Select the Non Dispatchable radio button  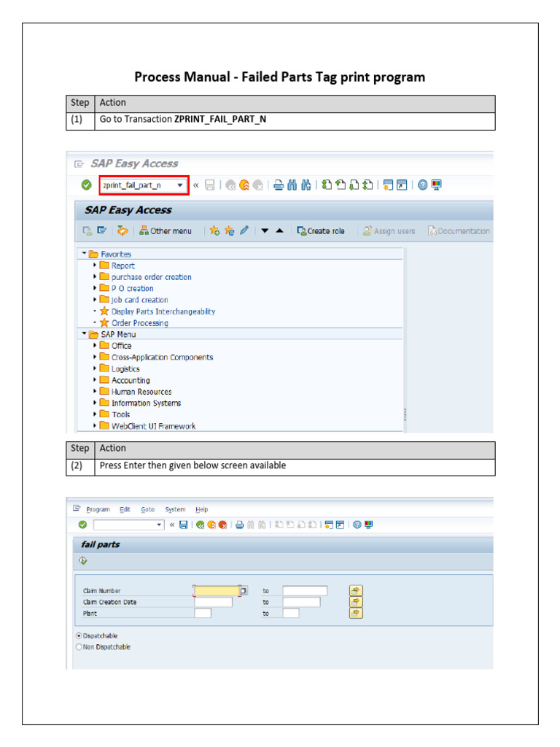tap(79, 647)
